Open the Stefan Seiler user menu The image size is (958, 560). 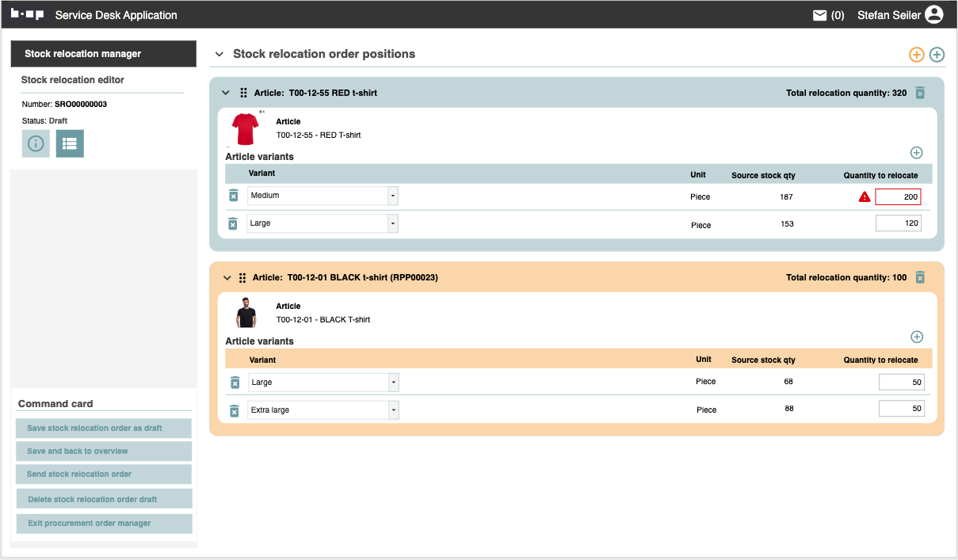click(x=899, y=15)
